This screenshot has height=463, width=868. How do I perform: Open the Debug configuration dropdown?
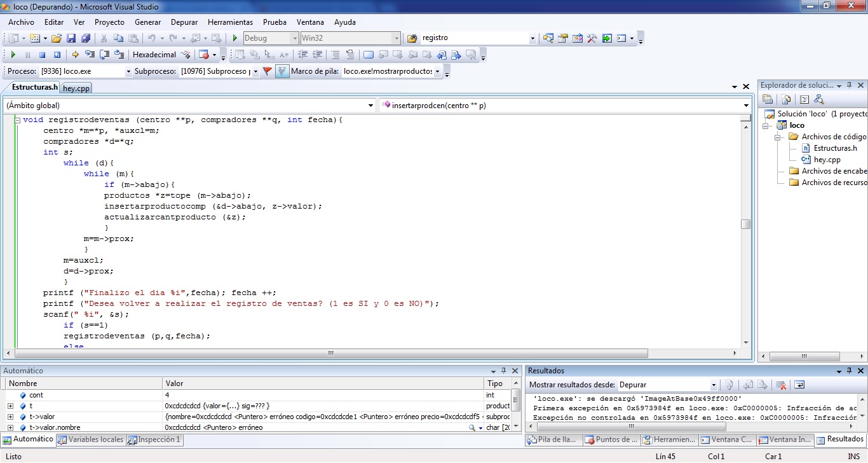pyautogui.click(x=294, y=38)
